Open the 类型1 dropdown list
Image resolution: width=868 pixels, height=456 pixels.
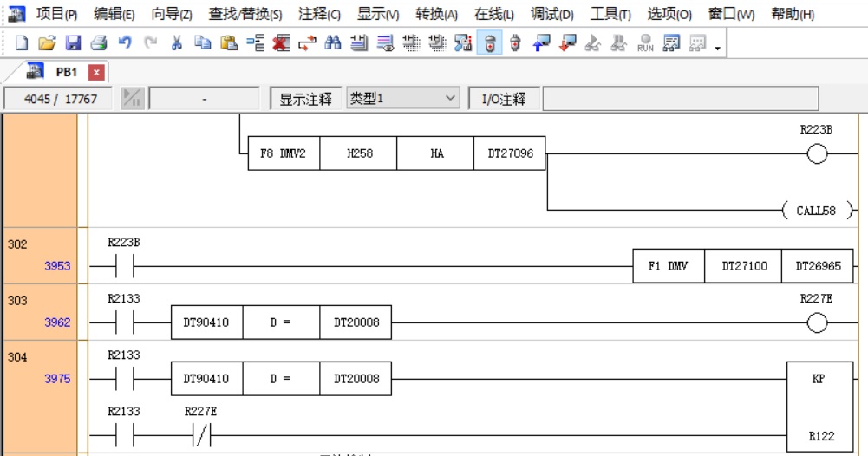[450, 99]
